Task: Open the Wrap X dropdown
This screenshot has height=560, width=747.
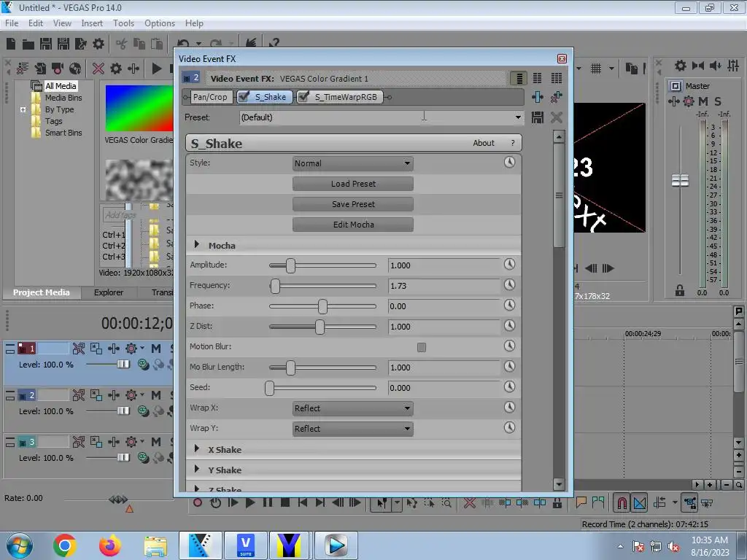Action: [x=353, y=408]
